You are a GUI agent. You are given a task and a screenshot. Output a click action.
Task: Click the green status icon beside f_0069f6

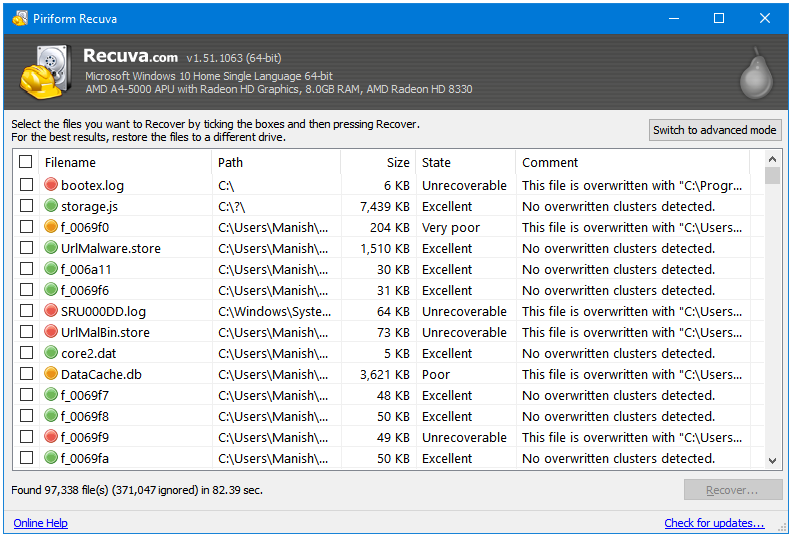pyautogui.click(x=51, y=289)
